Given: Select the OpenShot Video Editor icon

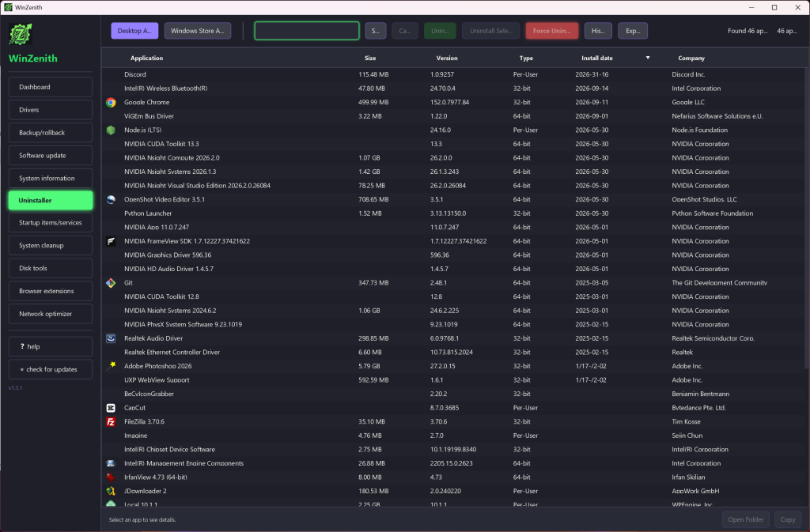Looking at the screenshot, I should click(x=111, y=200).
